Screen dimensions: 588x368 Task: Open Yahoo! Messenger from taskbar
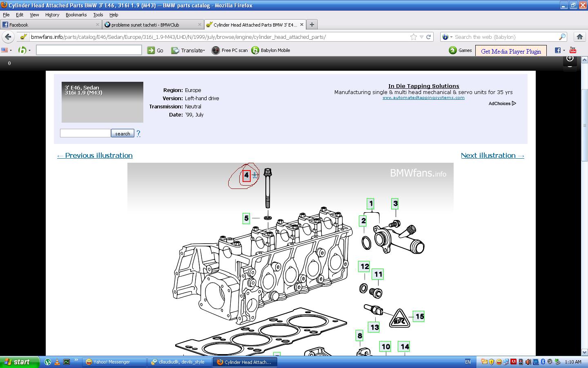pos(114,362)
